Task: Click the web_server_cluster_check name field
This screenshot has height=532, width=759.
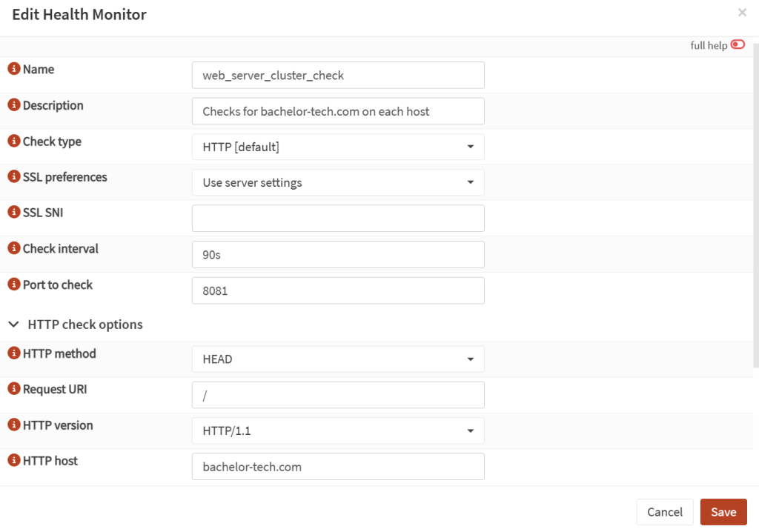Action: pos(338,75)
